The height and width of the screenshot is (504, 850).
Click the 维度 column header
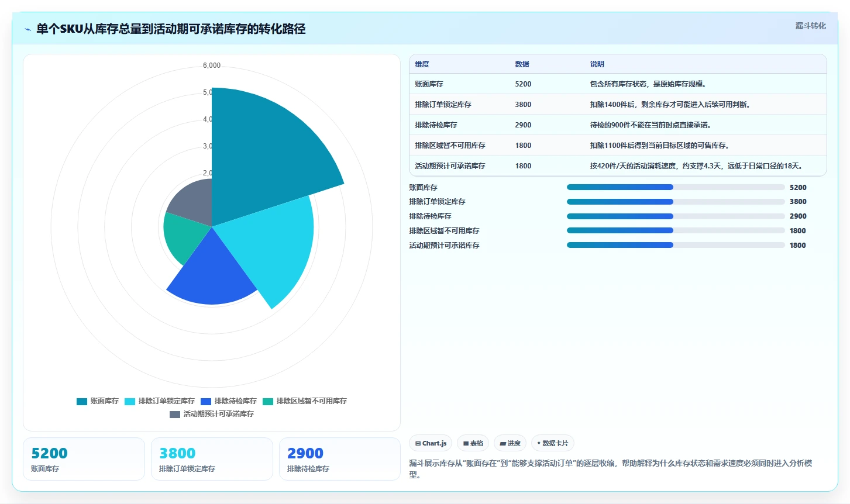[x=422, y=64]
